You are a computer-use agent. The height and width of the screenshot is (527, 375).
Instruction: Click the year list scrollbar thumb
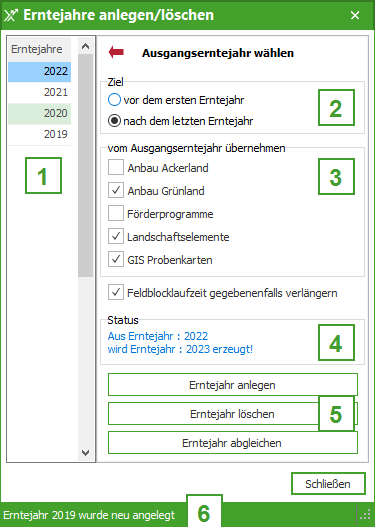(85, 165)
